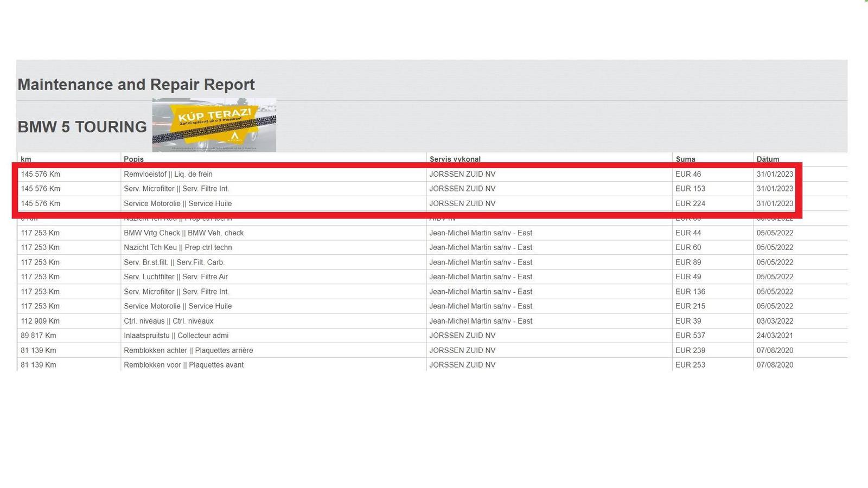Click the 'Suma' column header
This screenshot has height=488, width=868.
pyautogui.click(x=685, y=159)
